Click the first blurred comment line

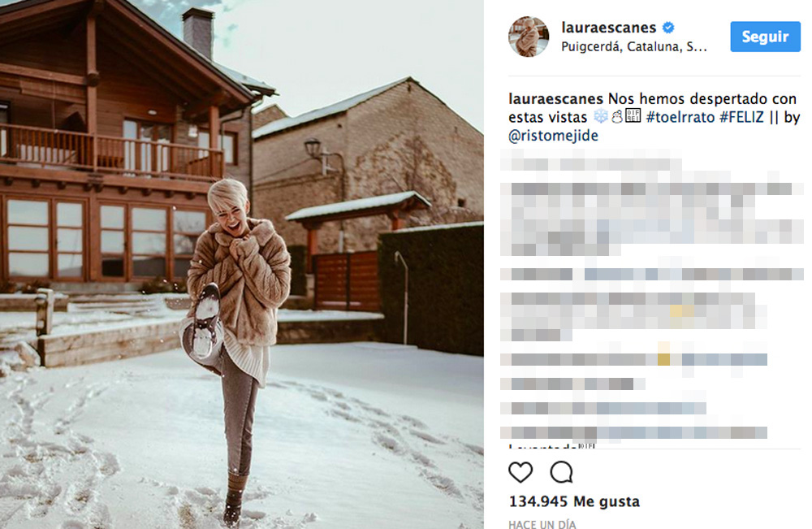(591, 164)
